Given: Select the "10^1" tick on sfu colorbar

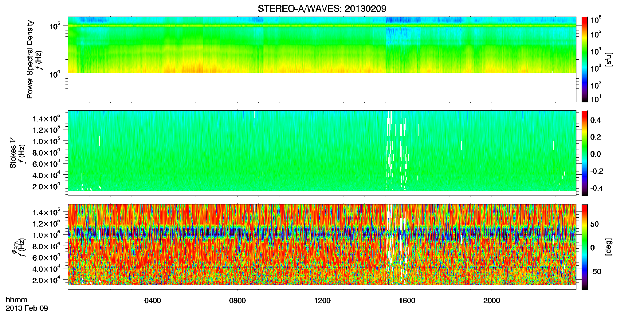Looking at the screenshot, I should [x=596, y=99].
